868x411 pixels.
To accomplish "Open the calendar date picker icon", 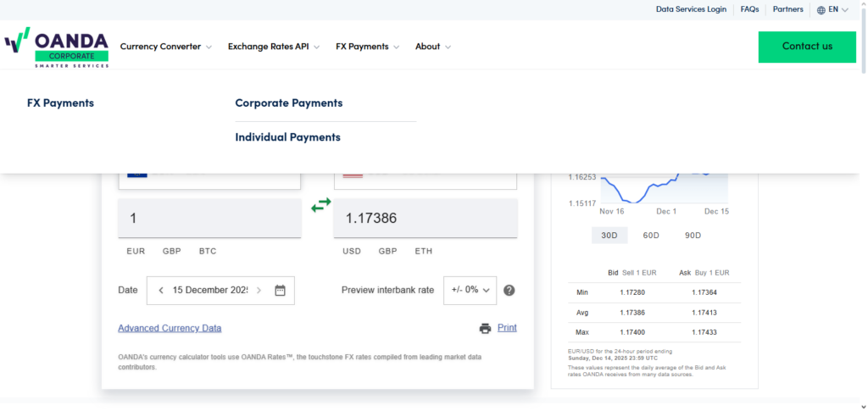I will click(281, 290).
